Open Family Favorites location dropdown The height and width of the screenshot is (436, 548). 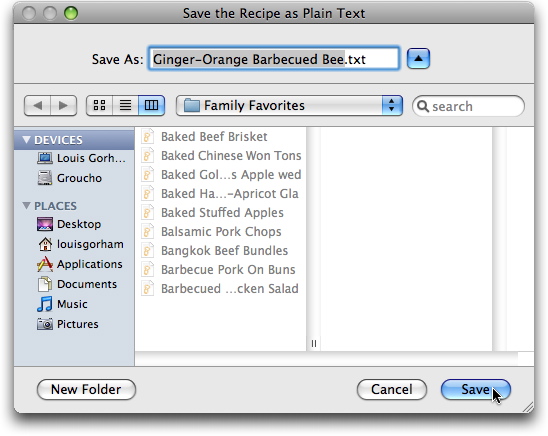(289, 105)
